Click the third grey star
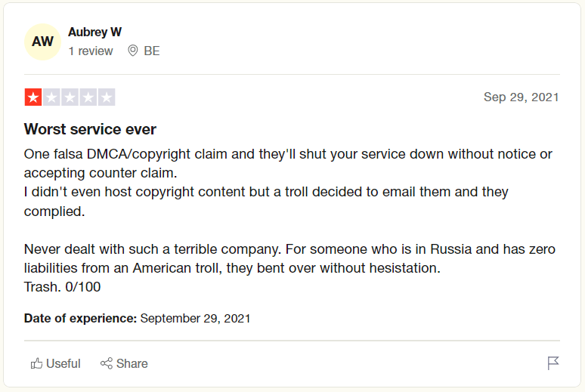585x392 pixels. coord(70,97)
